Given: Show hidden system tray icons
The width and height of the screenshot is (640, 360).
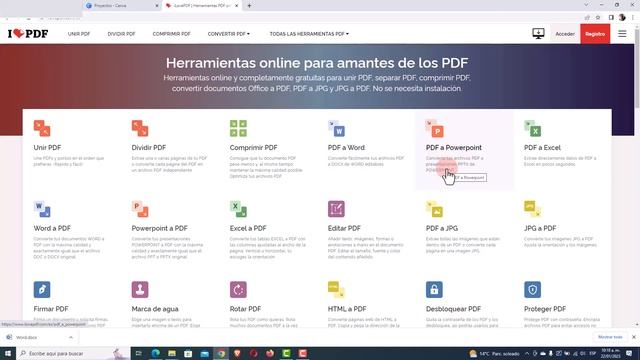Looking at the screenshot, I should click(527, 353).
